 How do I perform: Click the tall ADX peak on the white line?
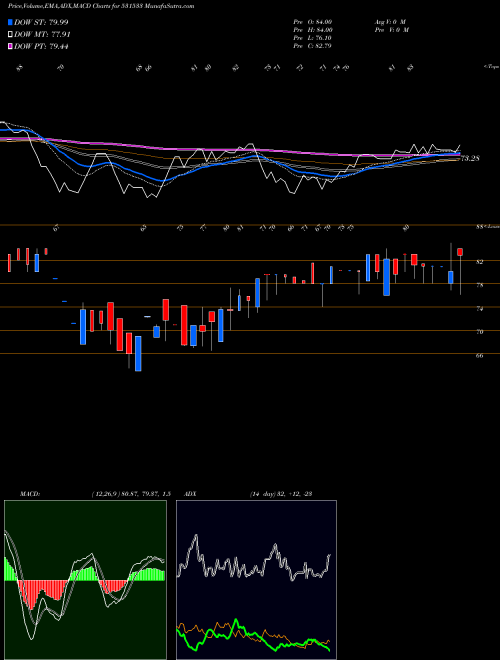point(196,537)
